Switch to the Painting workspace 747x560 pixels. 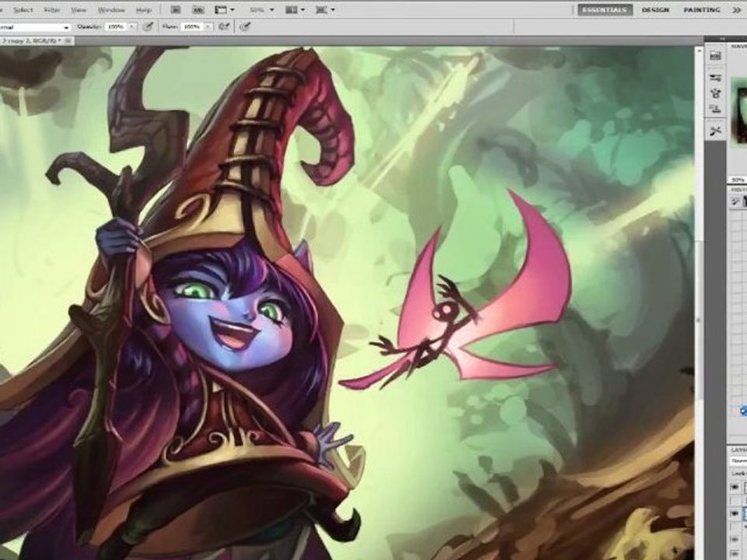coord(701,9)
